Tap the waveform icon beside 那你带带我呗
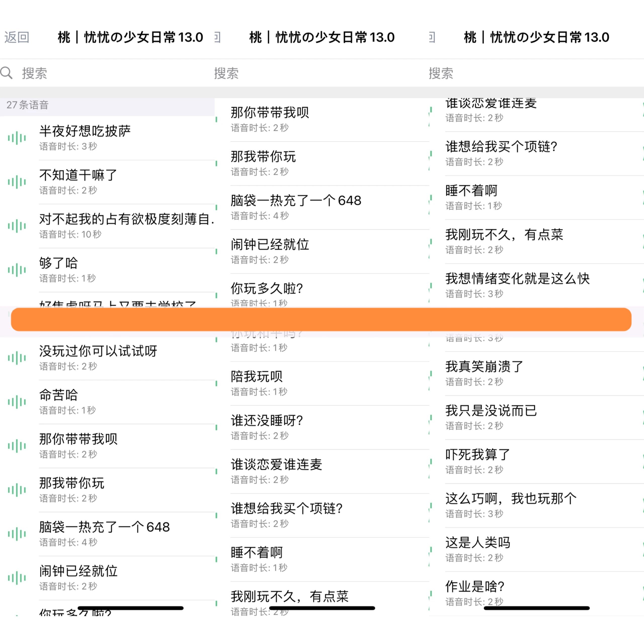This screenshot has height=644, width=644. (x=17, y=446)
